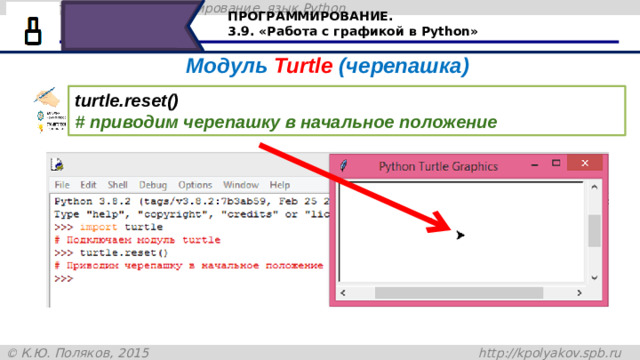Screen dimensions: 640x360
Task: Click the '3.9. «Работа с графикой в Python»' subtitle
Action: [353, 31]
